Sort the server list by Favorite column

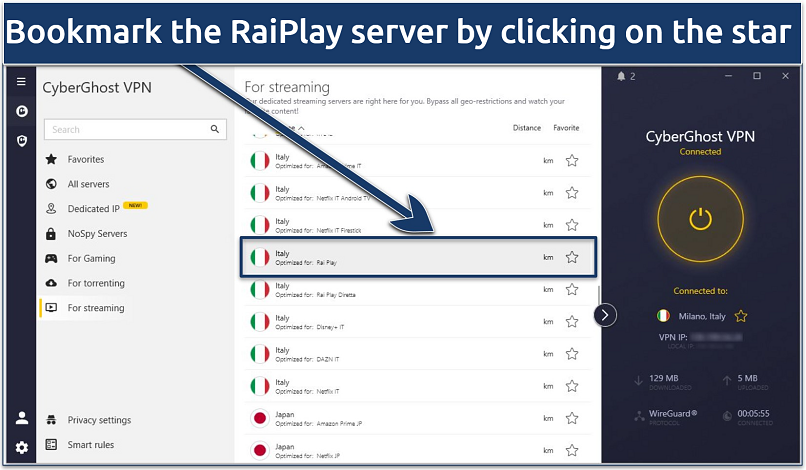pyautogui.click(x=566, y=128)
